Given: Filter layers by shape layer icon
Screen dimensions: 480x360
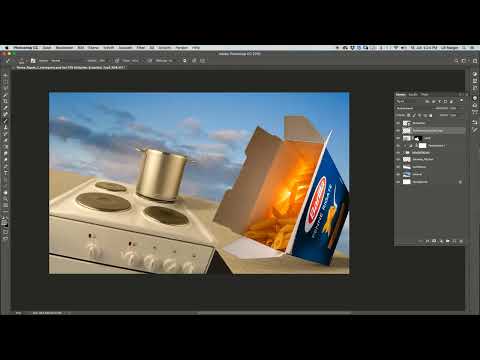Looking at the screenshot, I should 445,102.
